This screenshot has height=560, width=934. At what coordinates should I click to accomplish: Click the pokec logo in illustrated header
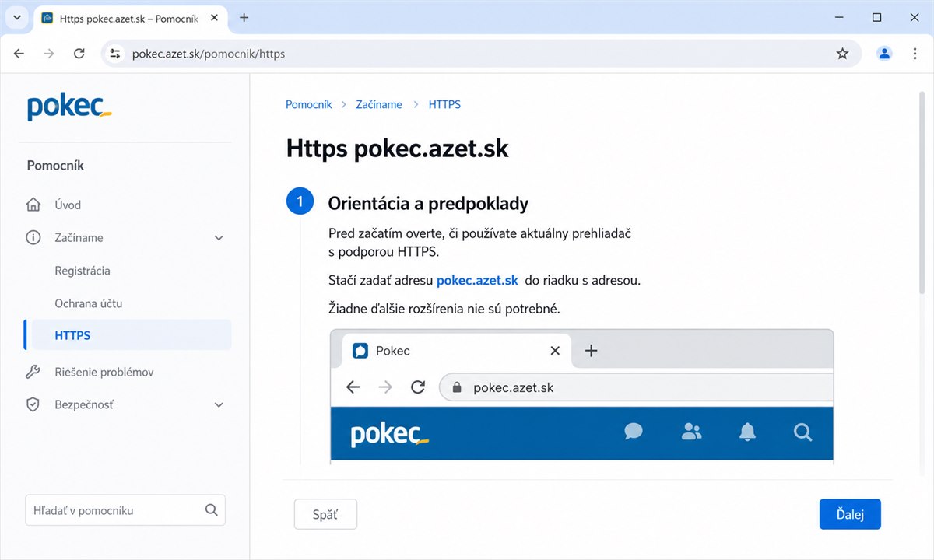pyautogui.click(x=390, y=434)
